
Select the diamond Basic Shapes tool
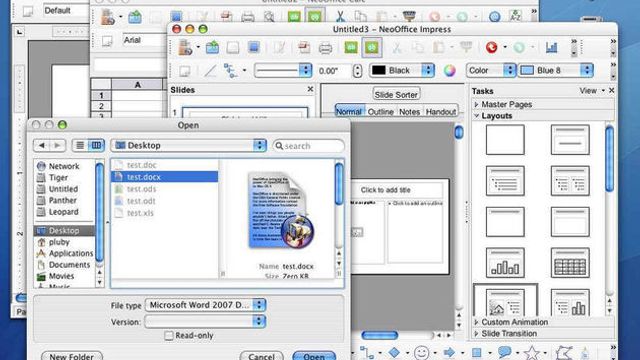coord(394,352)
